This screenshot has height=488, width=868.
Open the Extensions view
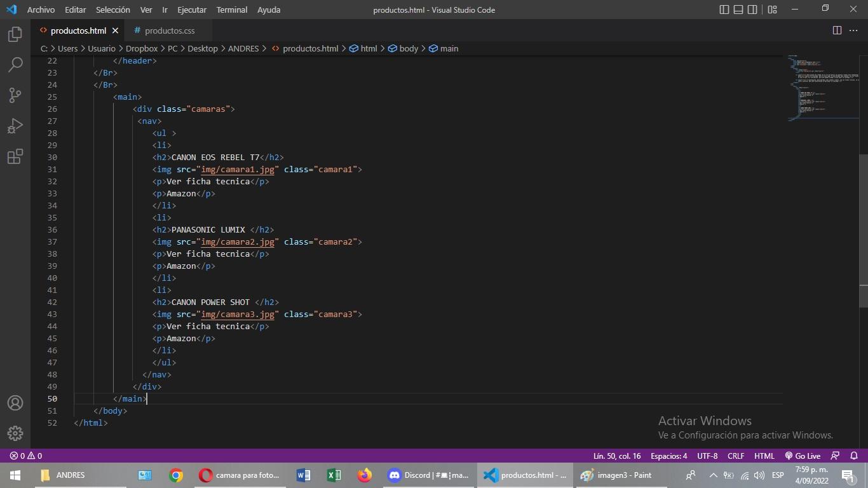tap(15, 156)
